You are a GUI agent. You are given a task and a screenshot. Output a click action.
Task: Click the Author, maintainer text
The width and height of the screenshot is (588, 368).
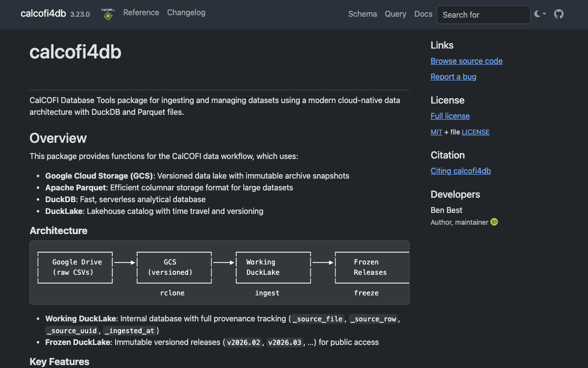pyautogui.click(x=460, y=222)
